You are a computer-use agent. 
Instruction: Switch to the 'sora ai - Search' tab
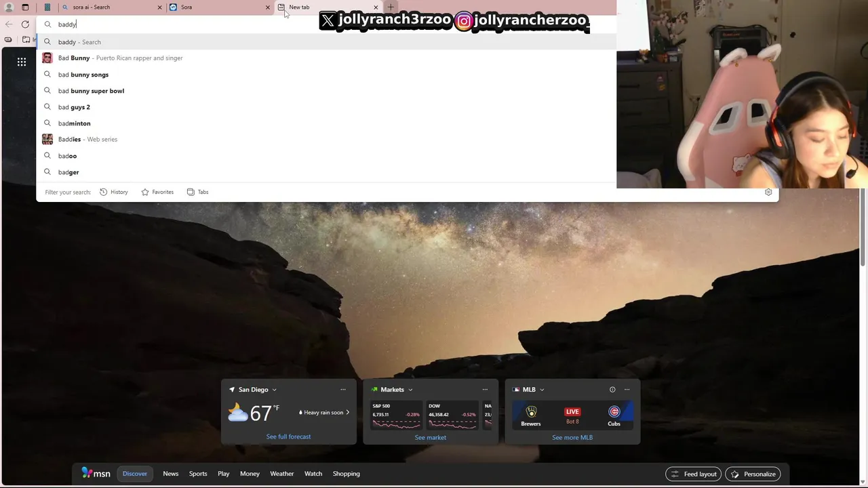(x=111, y=7)
